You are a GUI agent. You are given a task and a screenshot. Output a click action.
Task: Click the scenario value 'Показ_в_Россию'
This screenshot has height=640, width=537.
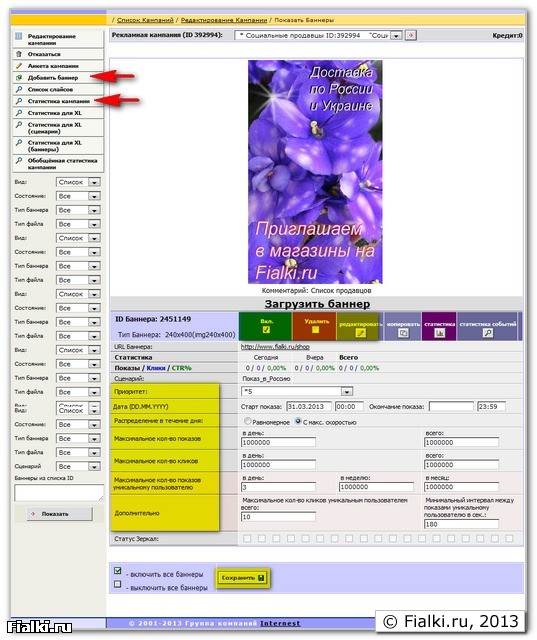click(266, 379)
